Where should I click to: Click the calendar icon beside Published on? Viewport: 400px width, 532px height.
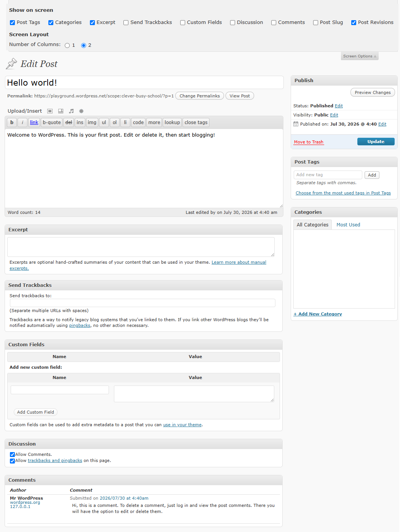[296, 124]
